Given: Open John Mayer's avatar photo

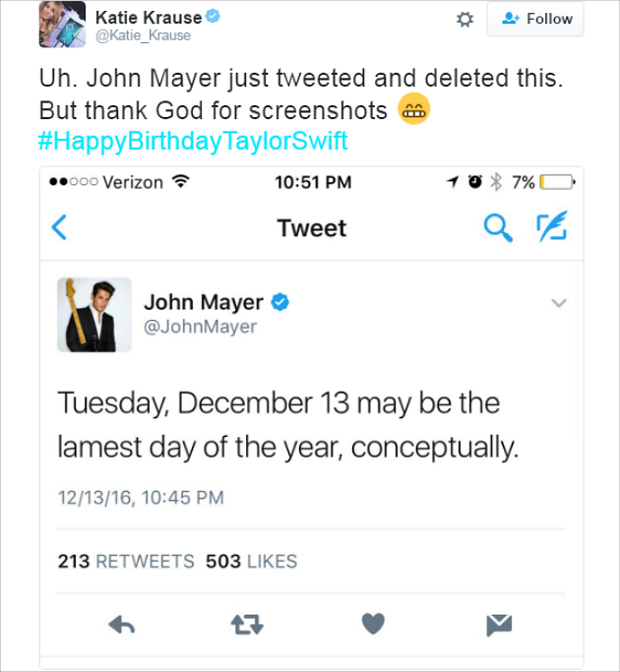Looking at the screenshot, I should (94, 315).
